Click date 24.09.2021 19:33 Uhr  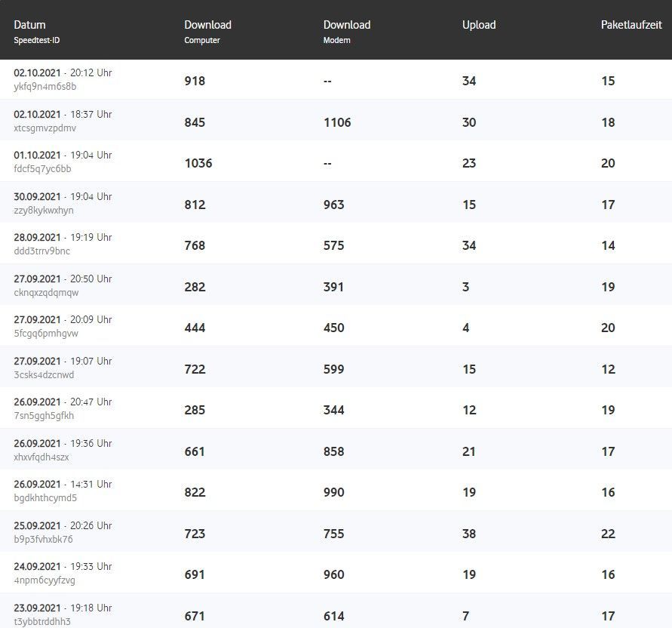(63, 567)
